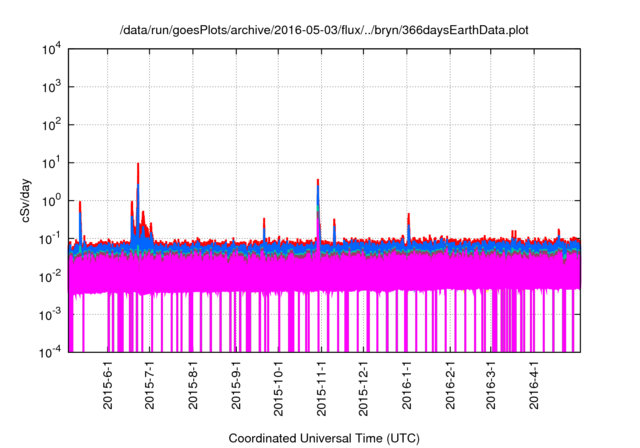Click the 10^3 y-axis tick label
Screen dimensions: 640x448
pyautogui.click(x=51, y=87)
